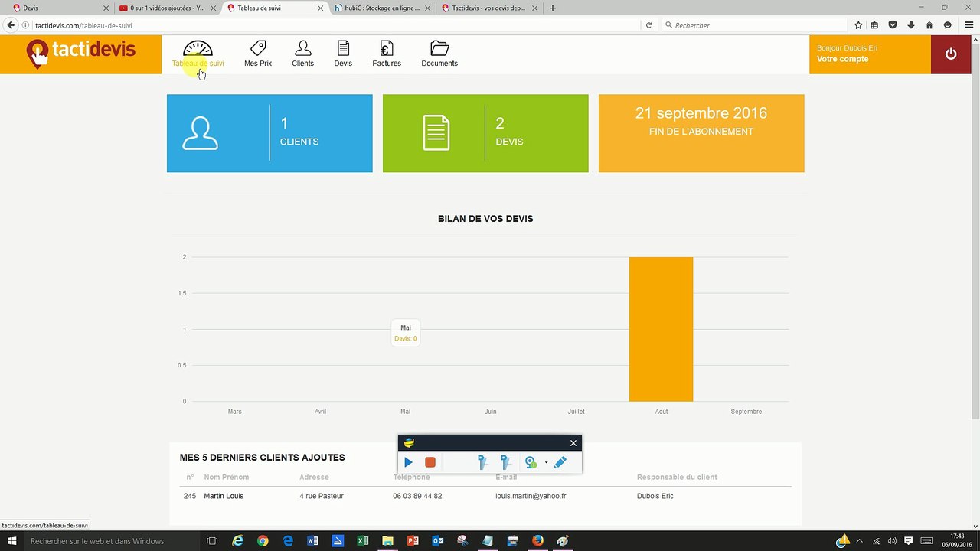980x551 pixels.
Task: Open the Devis document icon
Action: [x=343, y=48]
